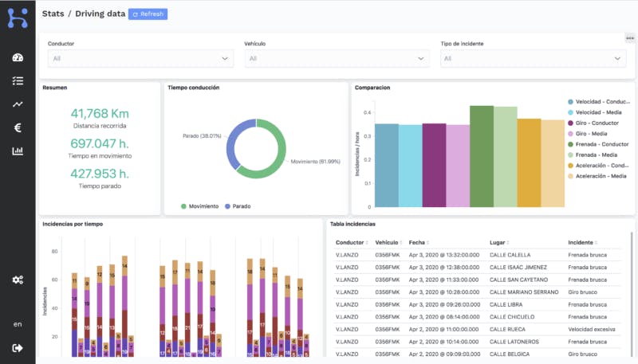Click the logout icon in the sidebar
The height and width of the screenshot is (364, 638).
click(x=18, y=347)
